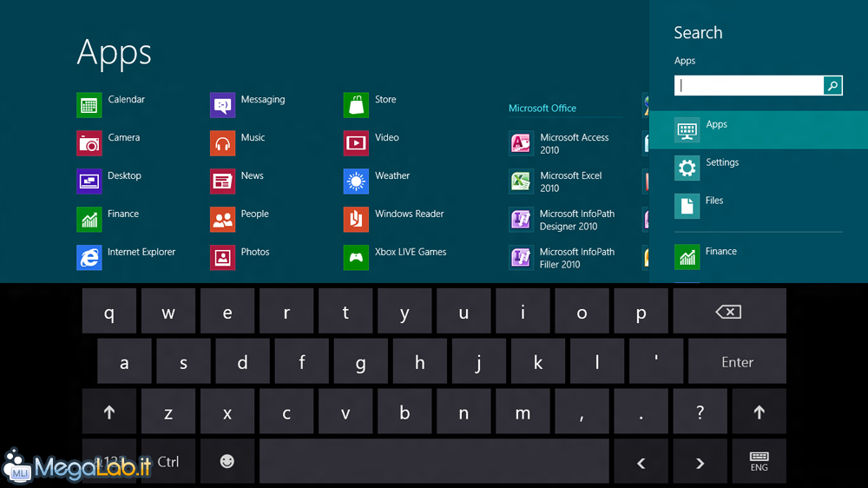Click the search magnifier button

point(832,85)
